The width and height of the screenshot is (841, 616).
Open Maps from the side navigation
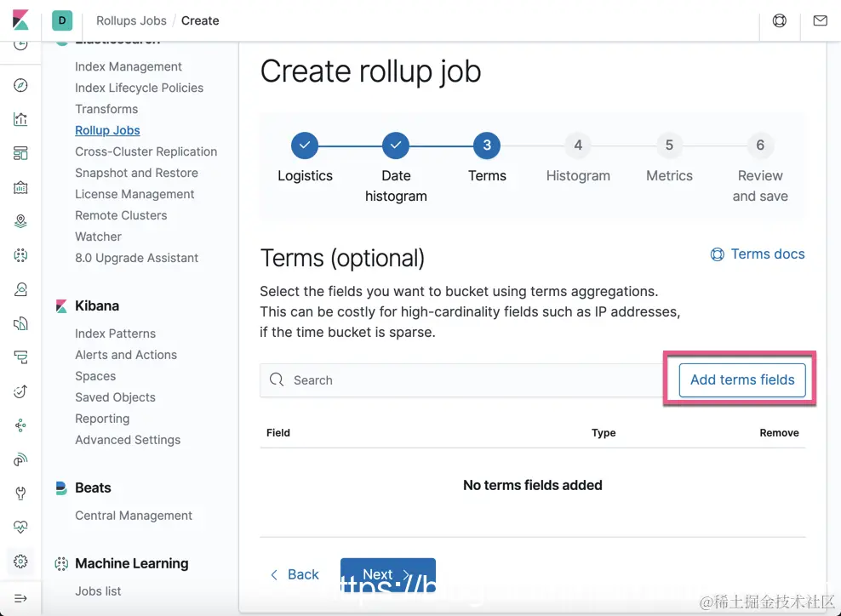click(x=20, y=221)
